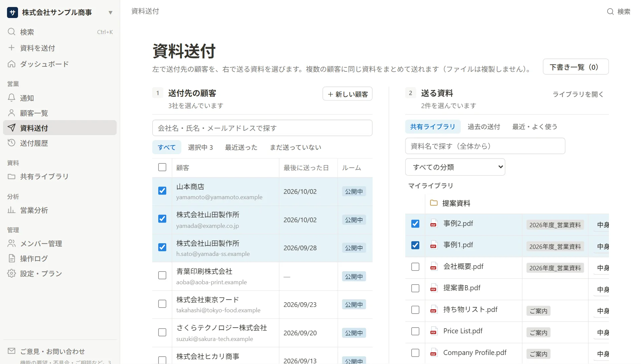Click the 顧客一覧 person icon
Image resolution: width=641 pixels, height=364 pixels.
point(12,113)
